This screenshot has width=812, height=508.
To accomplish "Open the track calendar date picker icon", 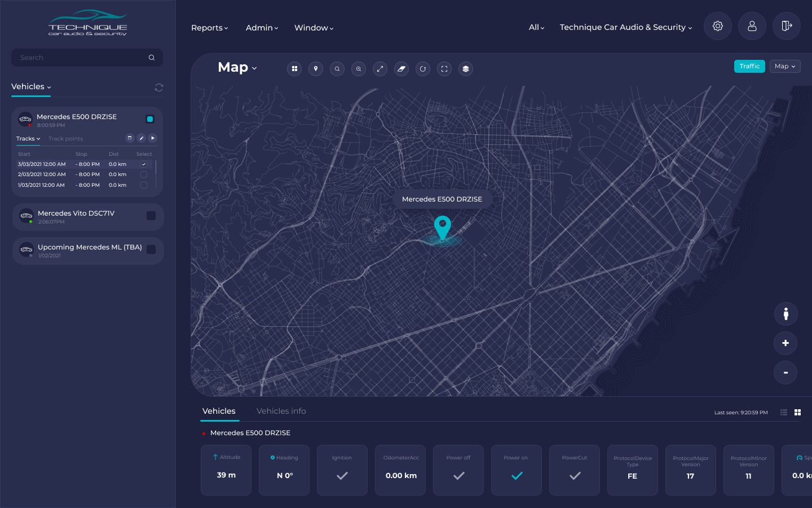I will [130, 138].
